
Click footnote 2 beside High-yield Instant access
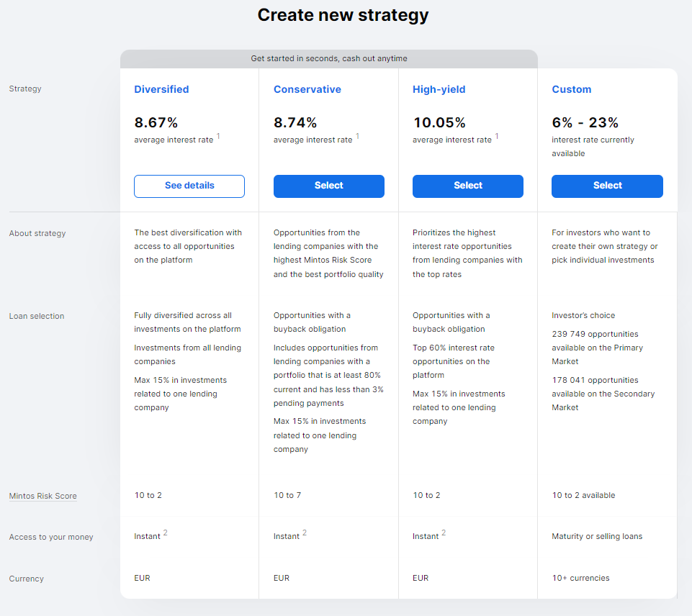pos(444,533)
